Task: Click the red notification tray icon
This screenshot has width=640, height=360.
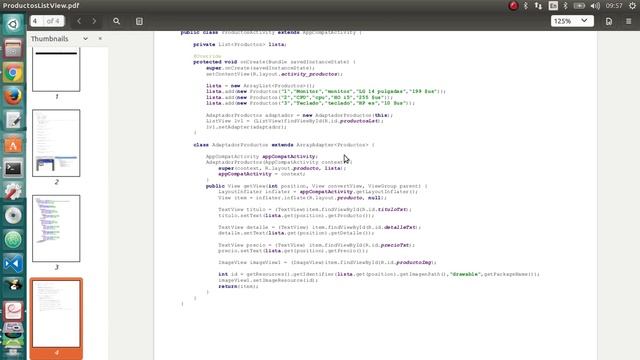Action: point(513,6)
